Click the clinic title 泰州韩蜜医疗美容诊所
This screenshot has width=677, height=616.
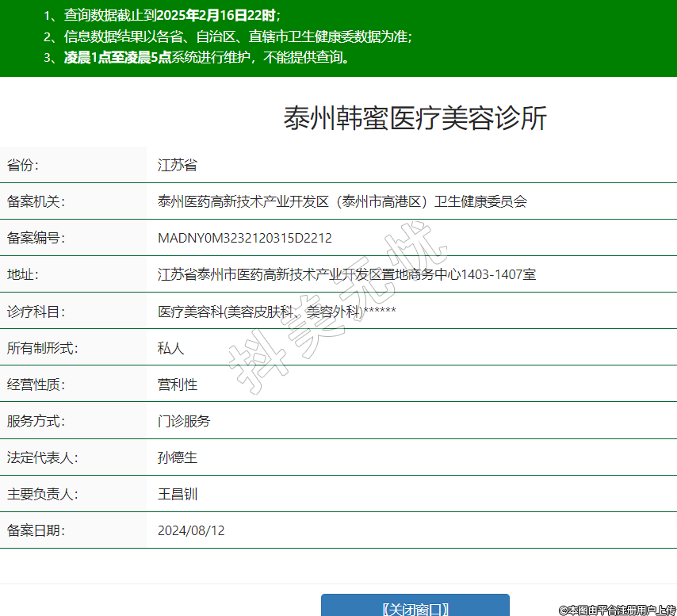pos(415,119)
